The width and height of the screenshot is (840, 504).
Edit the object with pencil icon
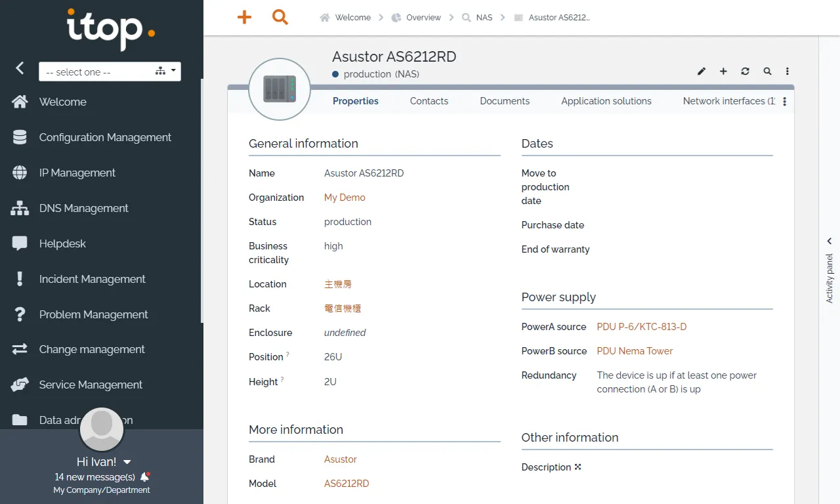tap(702, 71)
